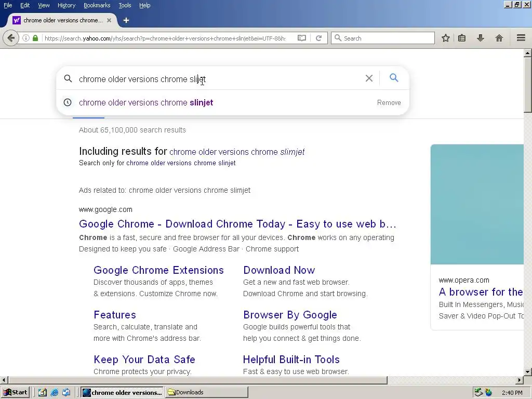Open the Windows Start button
The image size is (532, 399).
[x=15, y=392]
